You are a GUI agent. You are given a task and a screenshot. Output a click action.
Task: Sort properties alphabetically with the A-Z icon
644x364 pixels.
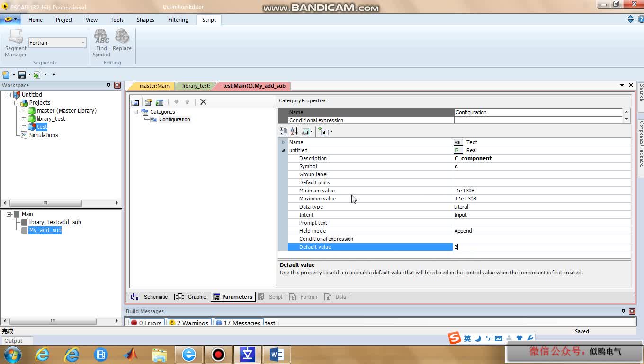pyautogui.click(x=294, y=131)
